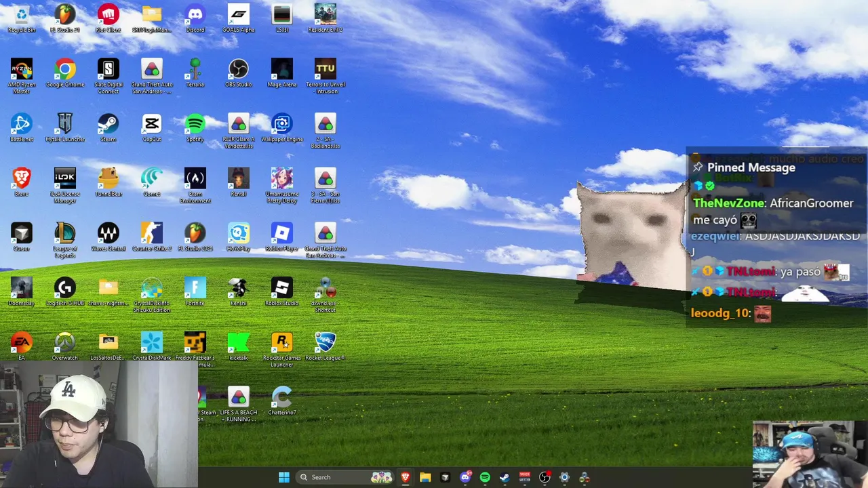
Task: Open the Chatterino7 desktop shortcut
Action: click(282, 401)
